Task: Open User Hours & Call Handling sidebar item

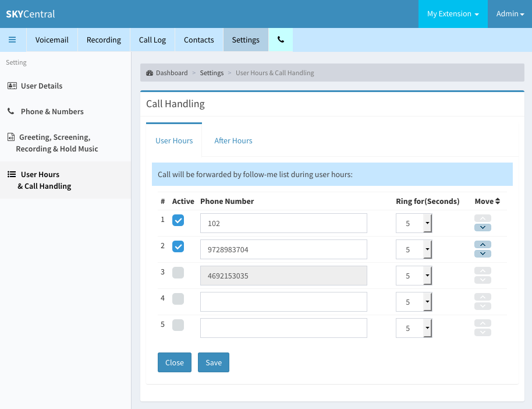Action: click(x=66, y=180)
